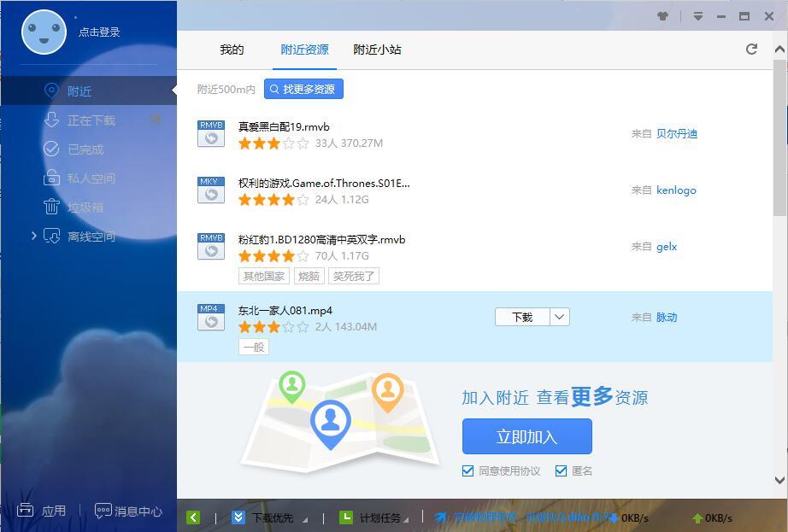Screen dimensions: 788x532
Task: Open 私人空间 private space
Action: [x=91, y=178]
